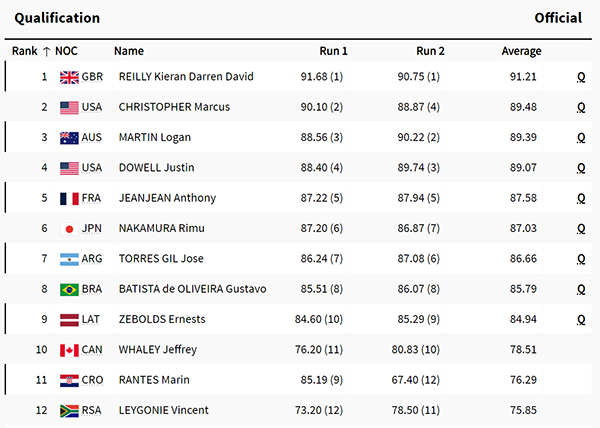Open MARTIN Logan athlete link

[155, 137]
